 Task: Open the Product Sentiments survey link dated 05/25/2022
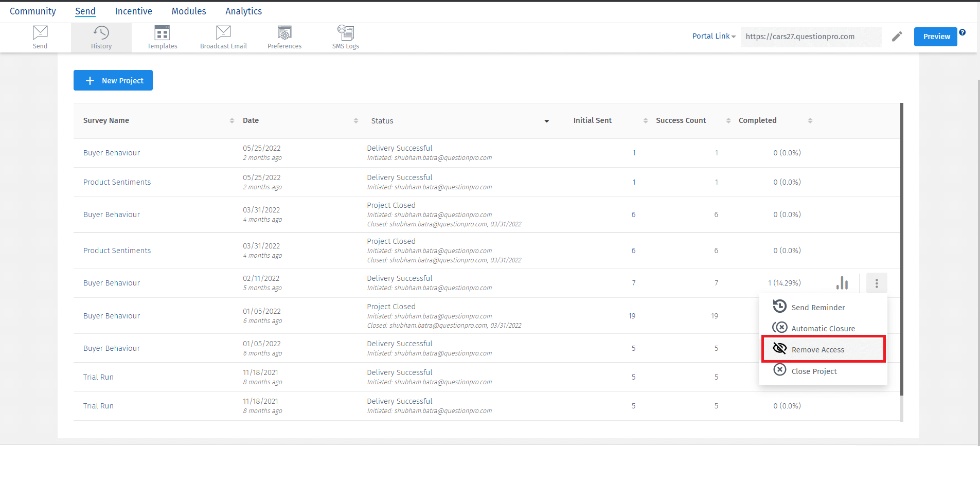[x=117, y=182]
